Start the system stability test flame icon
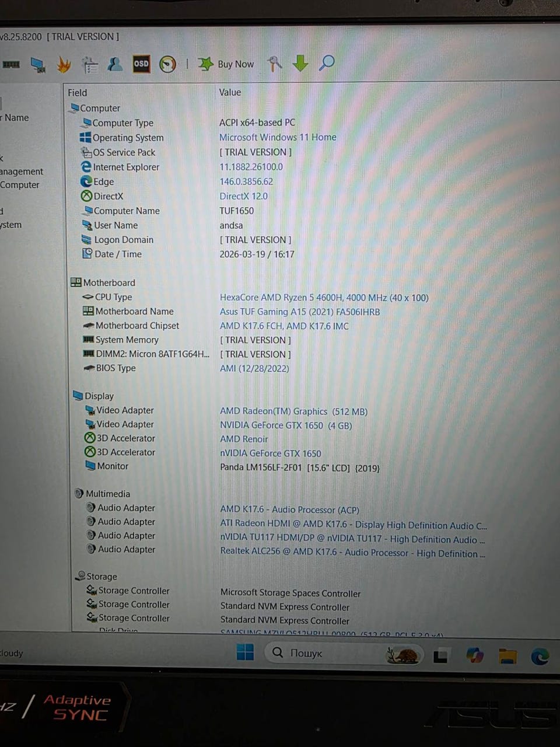The width and height of the screenshot is (560, 747). pos(64,65)
